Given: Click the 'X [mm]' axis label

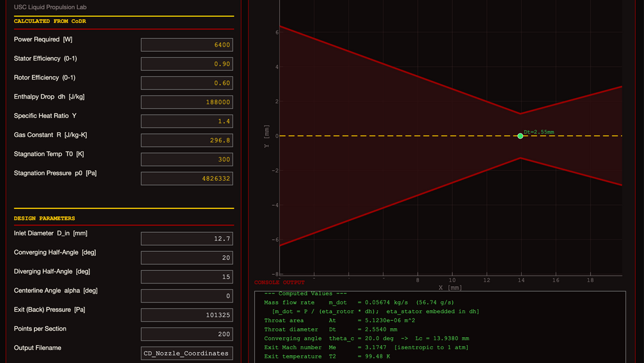Looking at the screenshot, I should (x=450, y=288).
